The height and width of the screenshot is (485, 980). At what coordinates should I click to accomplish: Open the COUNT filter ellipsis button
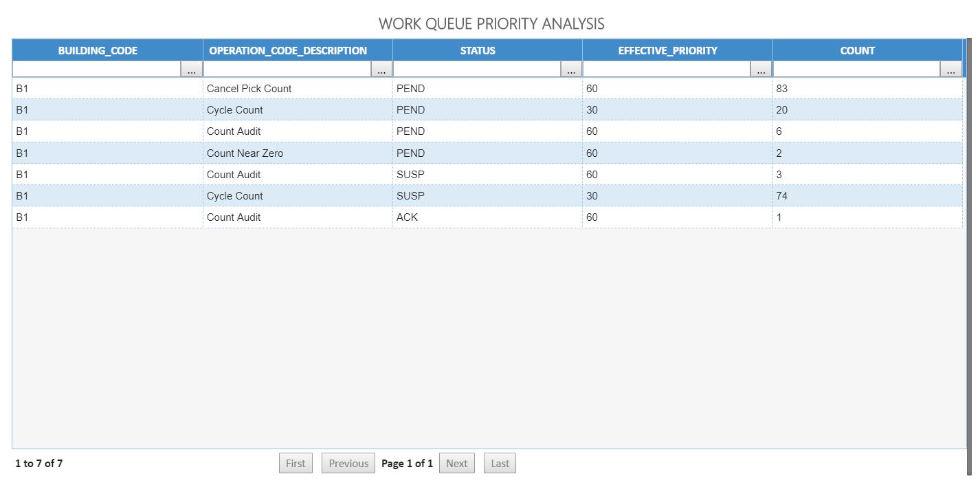(x=950, y=69)
